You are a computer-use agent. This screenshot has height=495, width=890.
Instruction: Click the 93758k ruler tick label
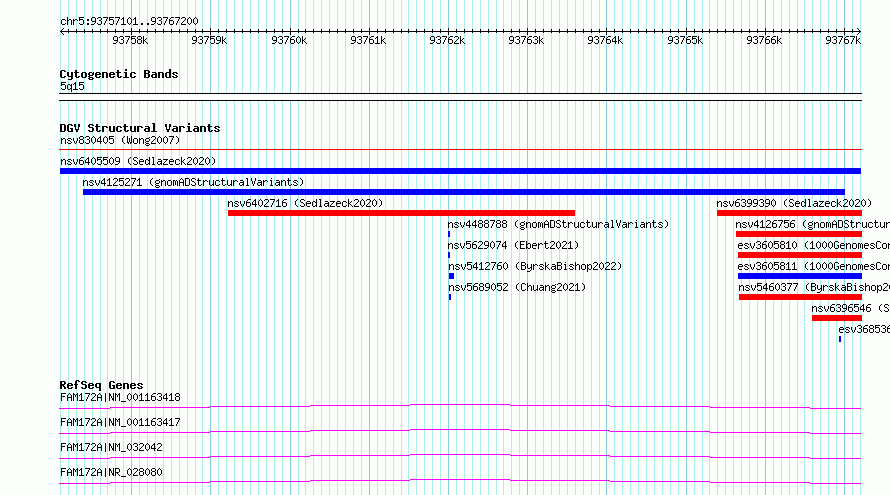tap(130, 40)
